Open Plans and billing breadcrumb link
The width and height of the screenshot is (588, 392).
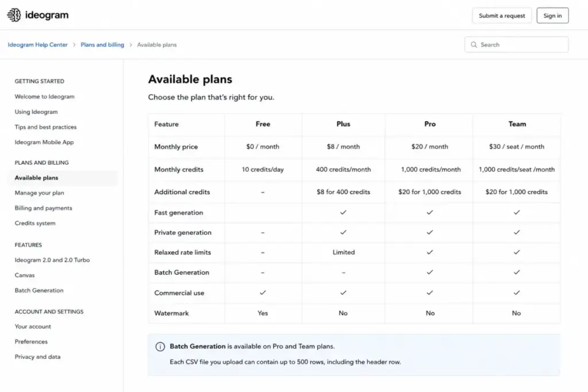click(102, 45)
